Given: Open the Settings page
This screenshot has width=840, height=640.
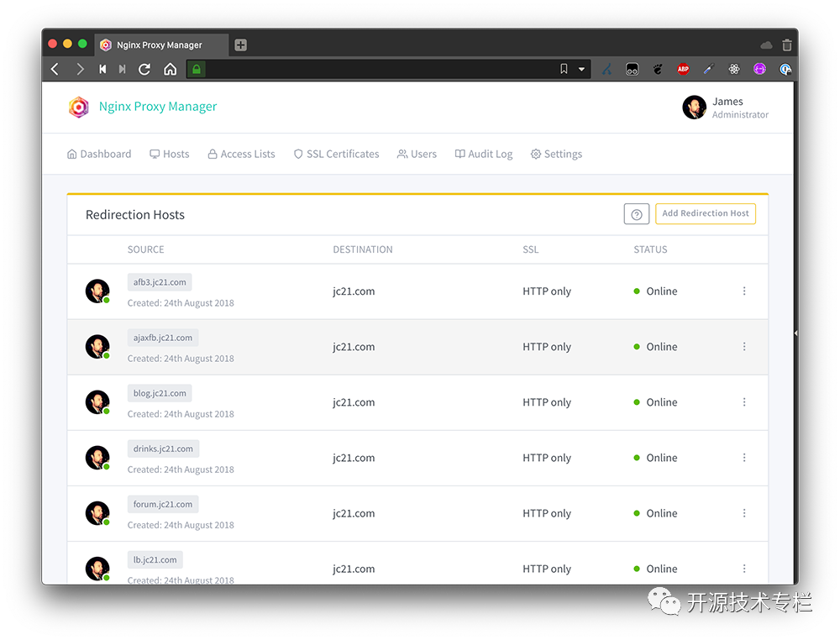Looking at the screenshot, I should [556, 155].
